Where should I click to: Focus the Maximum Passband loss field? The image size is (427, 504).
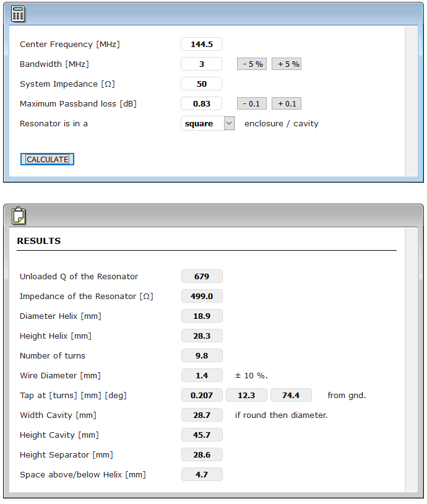coord(201,103)
